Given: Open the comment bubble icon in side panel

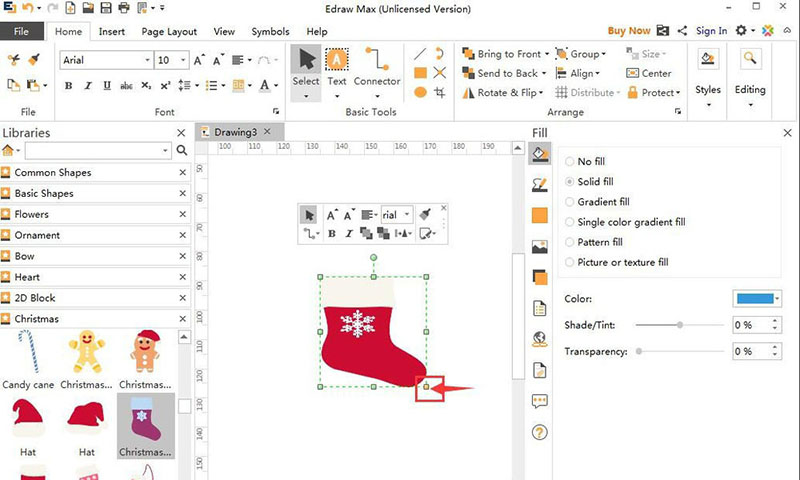Looking at the screenshot, I should pyautogui.click(x=539, y=401).
